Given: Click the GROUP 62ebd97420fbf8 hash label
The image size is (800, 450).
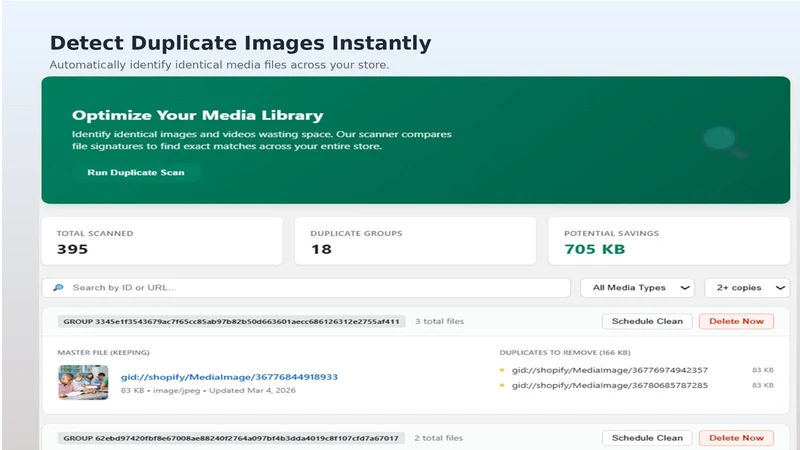Looking at the screenshot, I should (231, 438).
